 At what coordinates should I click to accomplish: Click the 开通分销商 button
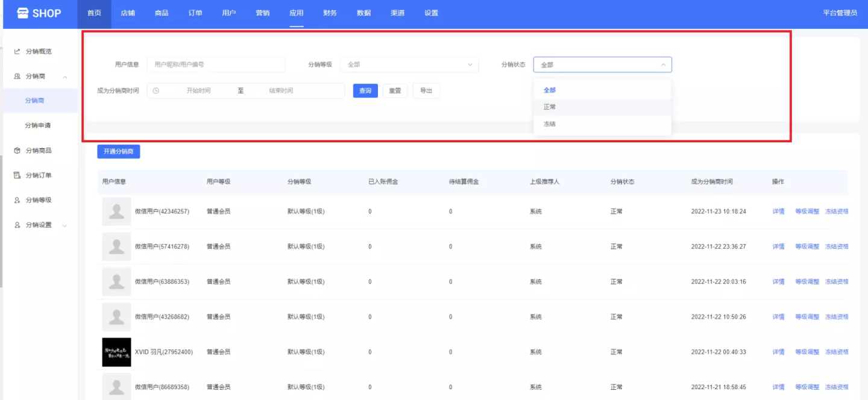tap(118, 152)
